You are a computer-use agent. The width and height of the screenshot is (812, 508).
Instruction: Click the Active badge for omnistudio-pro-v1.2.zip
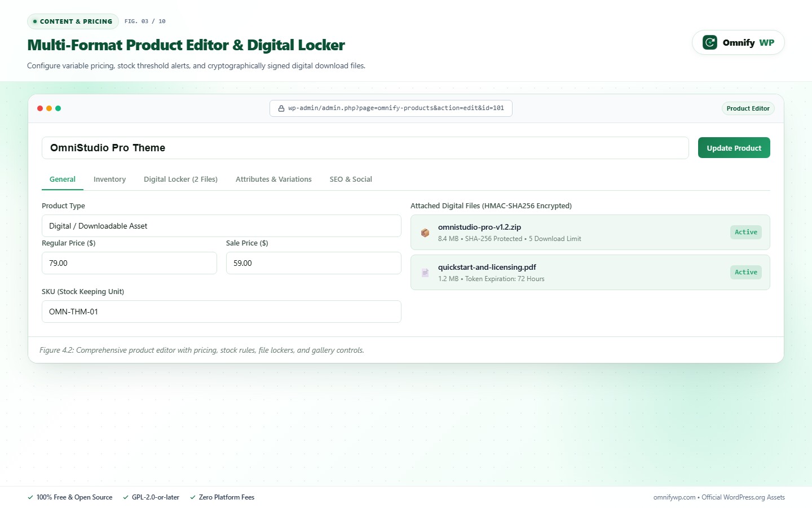tap(746, 232)
